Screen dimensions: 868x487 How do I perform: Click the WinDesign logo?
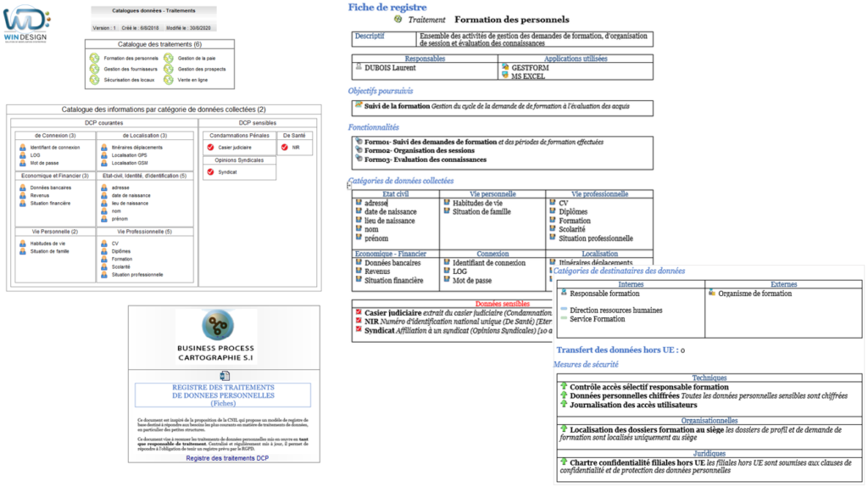coord(26,23)
